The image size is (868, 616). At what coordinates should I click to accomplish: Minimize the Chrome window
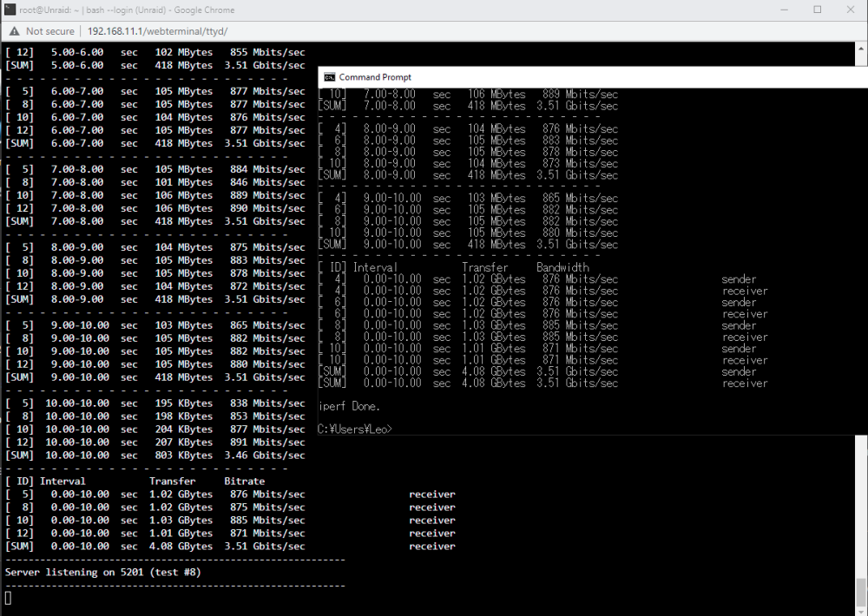(x=784, y=10)
